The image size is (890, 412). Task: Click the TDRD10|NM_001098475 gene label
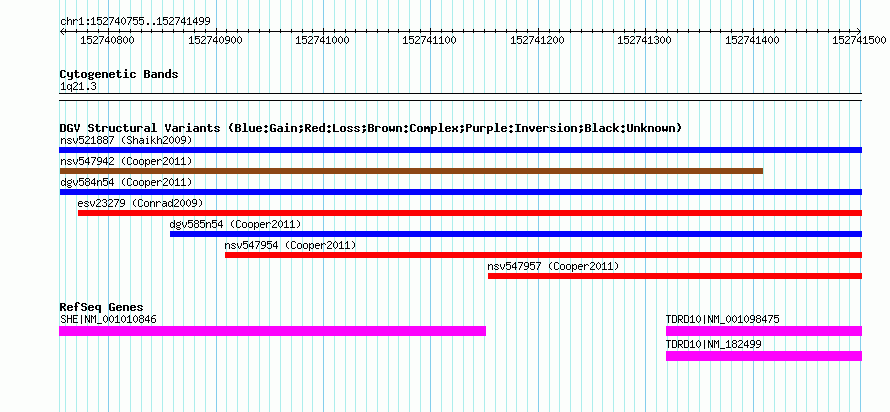[x=723, y=319]
